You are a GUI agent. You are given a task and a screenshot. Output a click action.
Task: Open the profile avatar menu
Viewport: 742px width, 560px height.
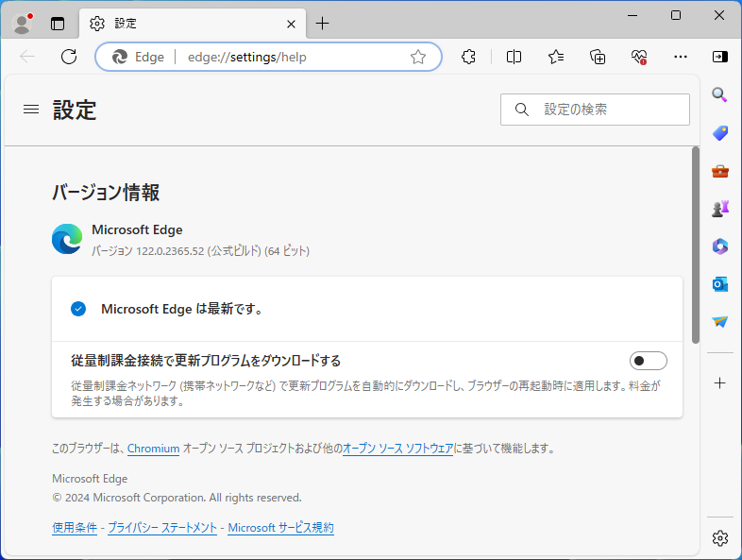[x=22, y=24]
